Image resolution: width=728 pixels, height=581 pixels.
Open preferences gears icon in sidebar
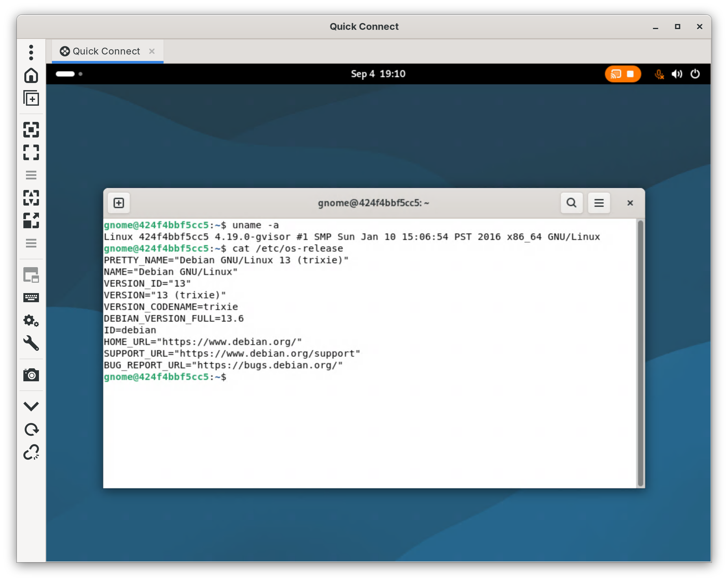pos(31,321)
